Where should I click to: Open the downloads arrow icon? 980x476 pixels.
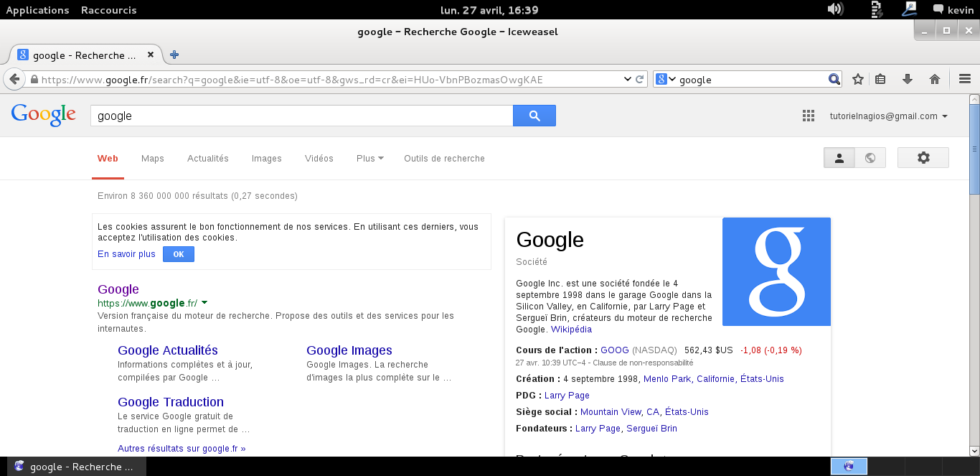908,79
